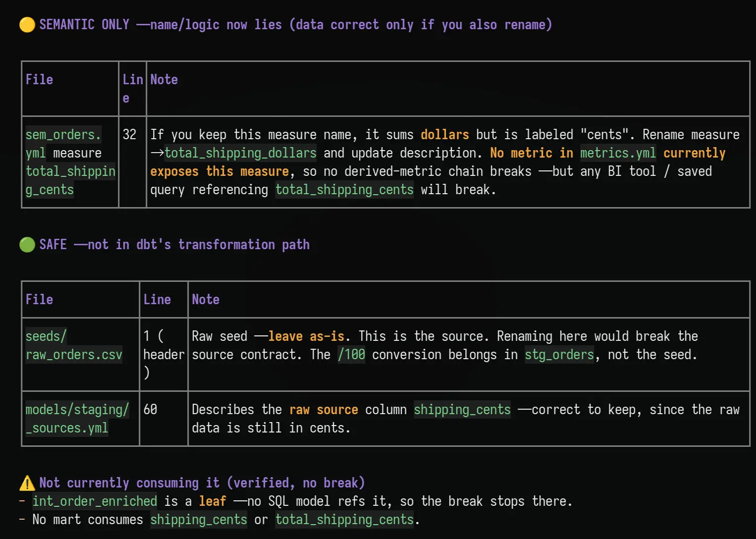Select the sem_orders.yml file cell
The width and height of the screenshot is (756, 539).
[x=70, y=162]
